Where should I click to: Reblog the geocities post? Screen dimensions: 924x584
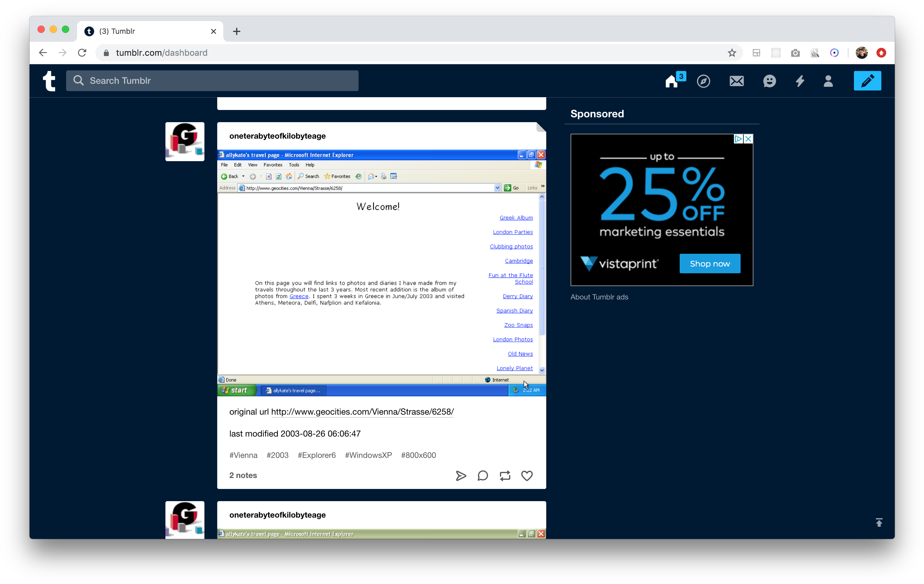tap(504, 476)
